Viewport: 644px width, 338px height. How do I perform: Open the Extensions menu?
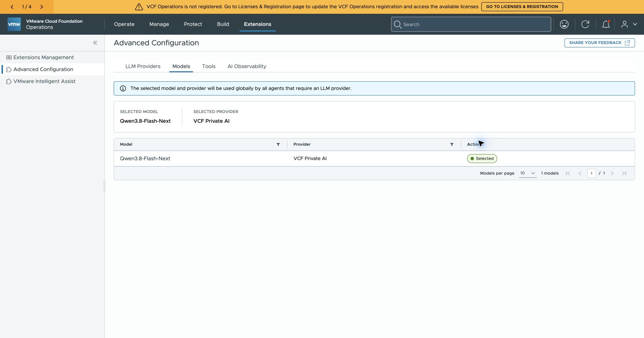click(x=258, y=24)
